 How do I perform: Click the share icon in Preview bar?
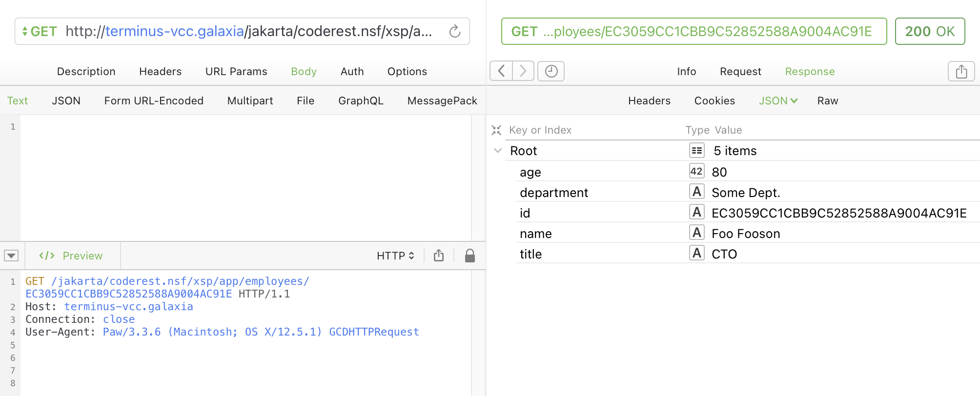pyautogui.click(x=439, y=256)
